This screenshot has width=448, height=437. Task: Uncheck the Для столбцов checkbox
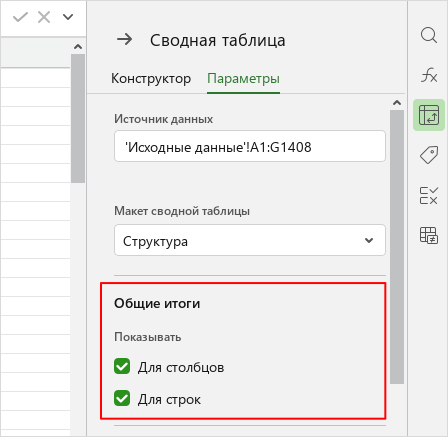[x=122, y=366]
